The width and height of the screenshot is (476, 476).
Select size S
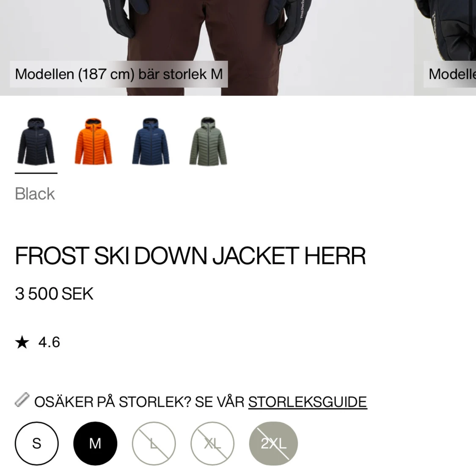coord(37,443)
